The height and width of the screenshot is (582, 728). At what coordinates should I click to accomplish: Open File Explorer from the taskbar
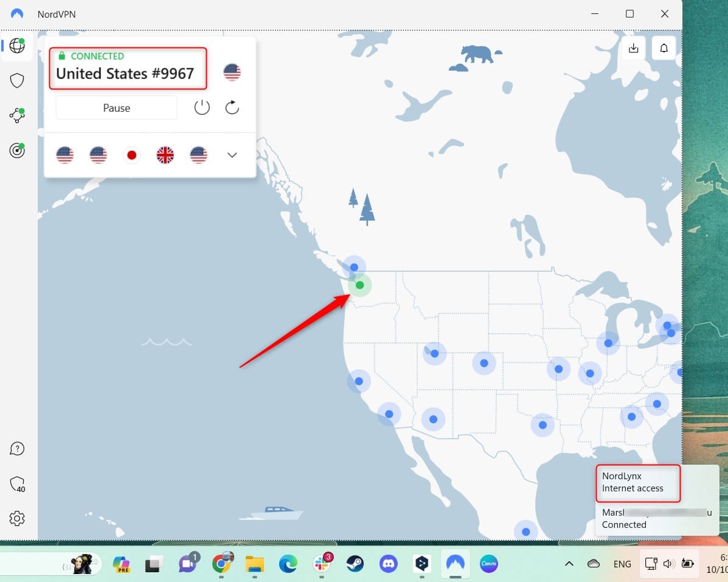[x=254, y=564]
